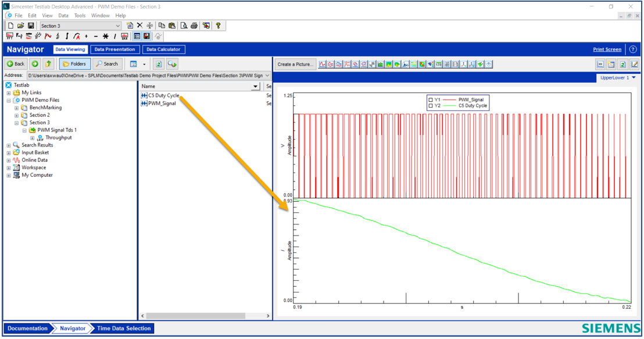Click the Create a Picture button
This screenshot has height=339, width=644.
(x=295, y=64)
